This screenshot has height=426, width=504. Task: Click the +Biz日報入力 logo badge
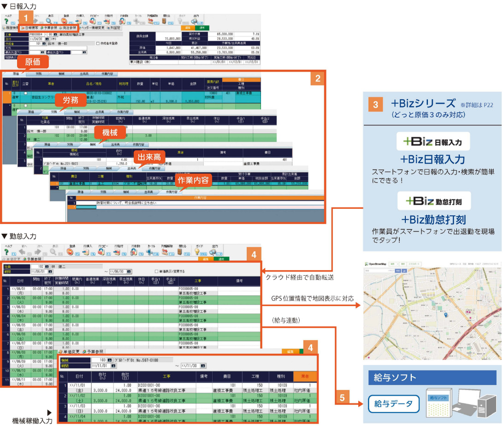[433, 142]
